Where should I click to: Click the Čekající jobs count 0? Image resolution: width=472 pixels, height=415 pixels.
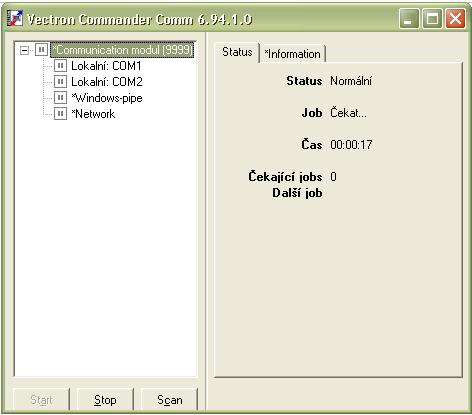click(333, 177)
